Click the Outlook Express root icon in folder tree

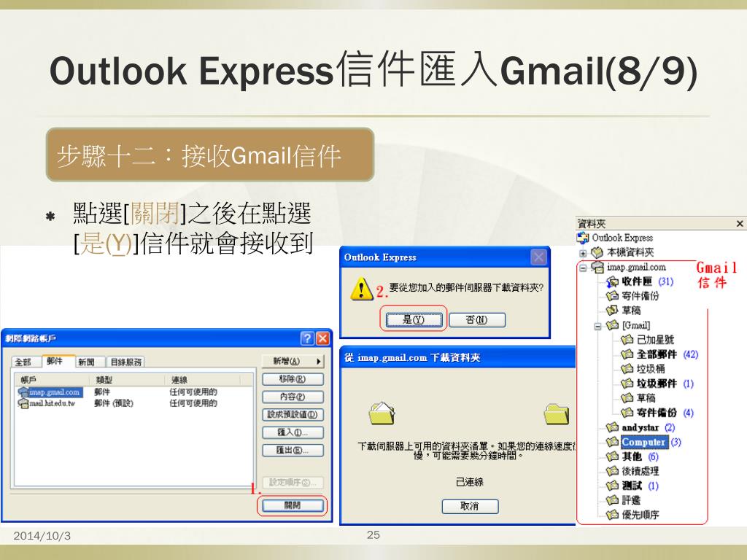[x=583, y=238]
